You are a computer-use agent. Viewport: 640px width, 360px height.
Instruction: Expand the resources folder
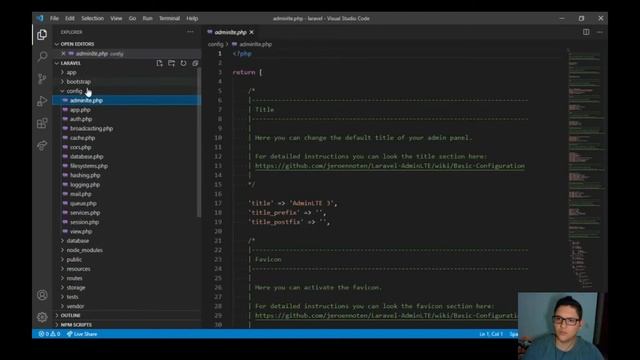[x=78, y=269]
